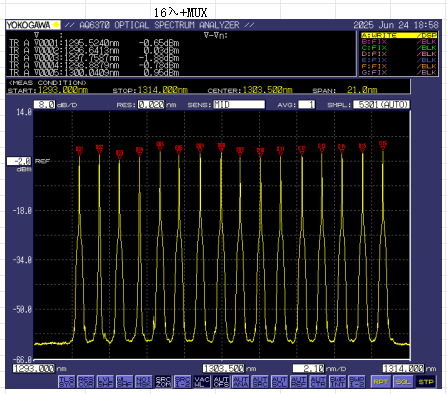This screenshot has width=447, height=394.
Task: Click the START 1293.000nm value
Action: coord(63,90)
